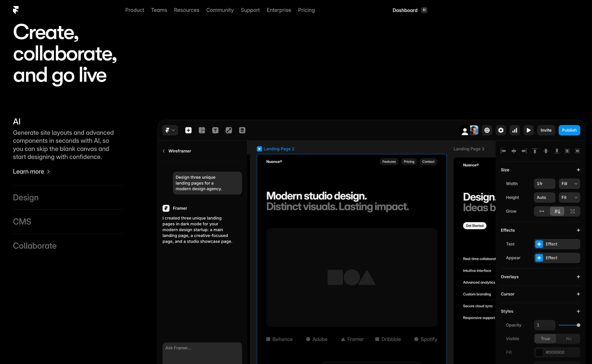592x364 pixels.
Task: Open the Width Fill dropdown
Action: pyautogui.click(x=569, y=184)
